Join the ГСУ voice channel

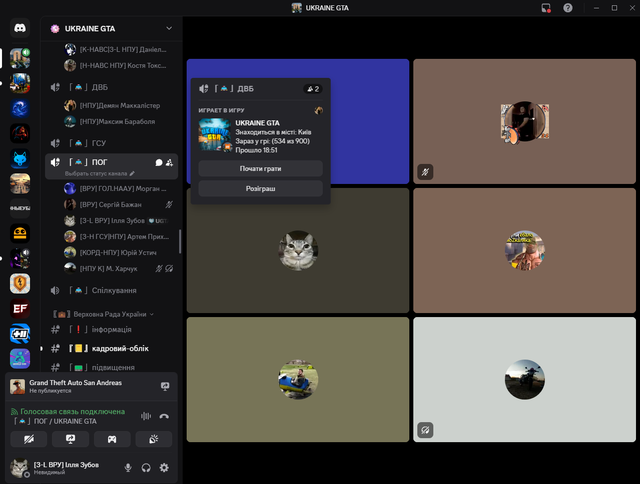pos(111,143)
